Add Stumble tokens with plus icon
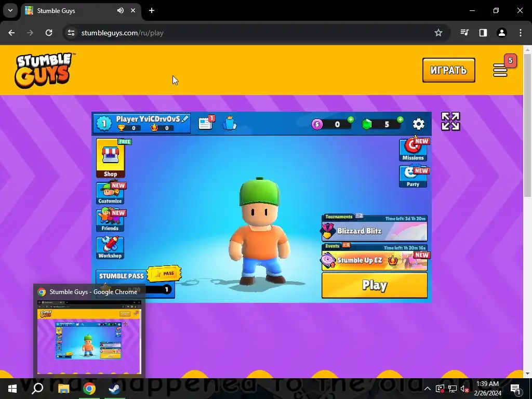 351,119
